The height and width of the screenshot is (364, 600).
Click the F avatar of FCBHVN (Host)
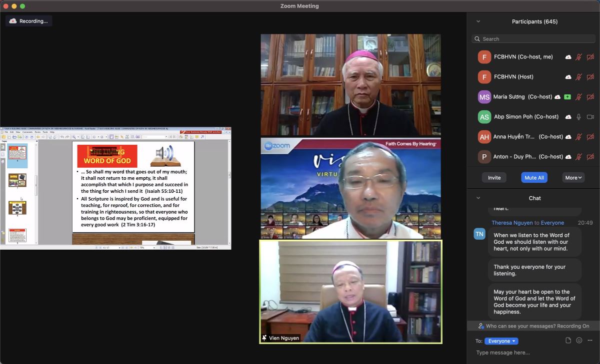(484, 77)
